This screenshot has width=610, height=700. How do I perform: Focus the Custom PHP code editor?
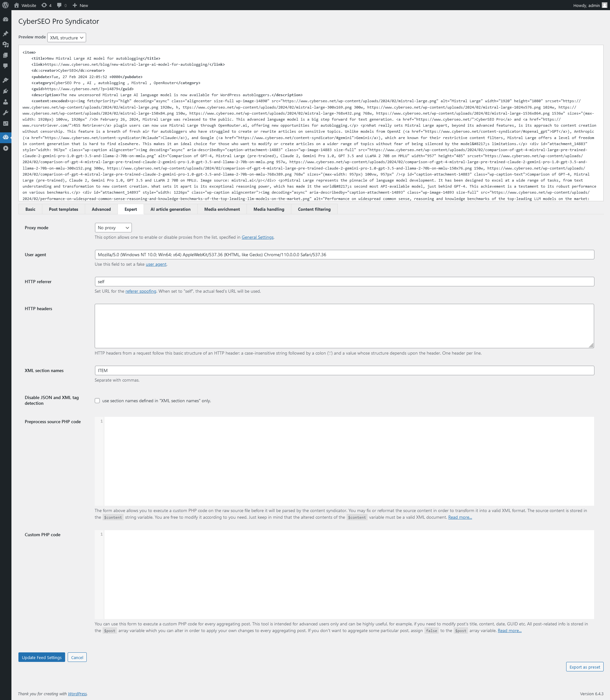tap(344, 575)
